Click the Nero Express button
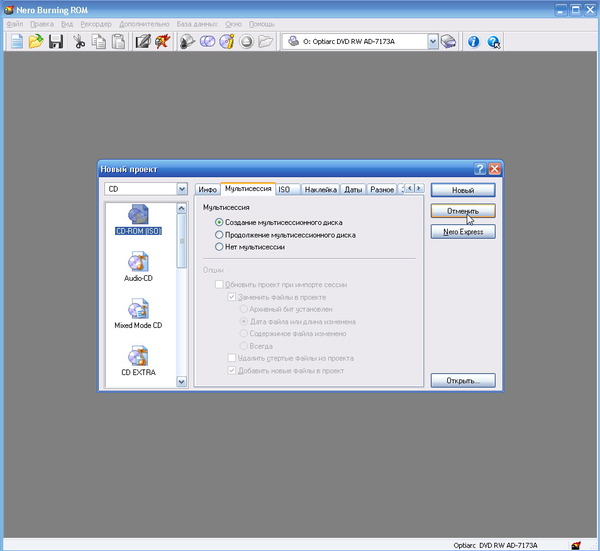Screen dimensions: 600x551 (463, 231)
